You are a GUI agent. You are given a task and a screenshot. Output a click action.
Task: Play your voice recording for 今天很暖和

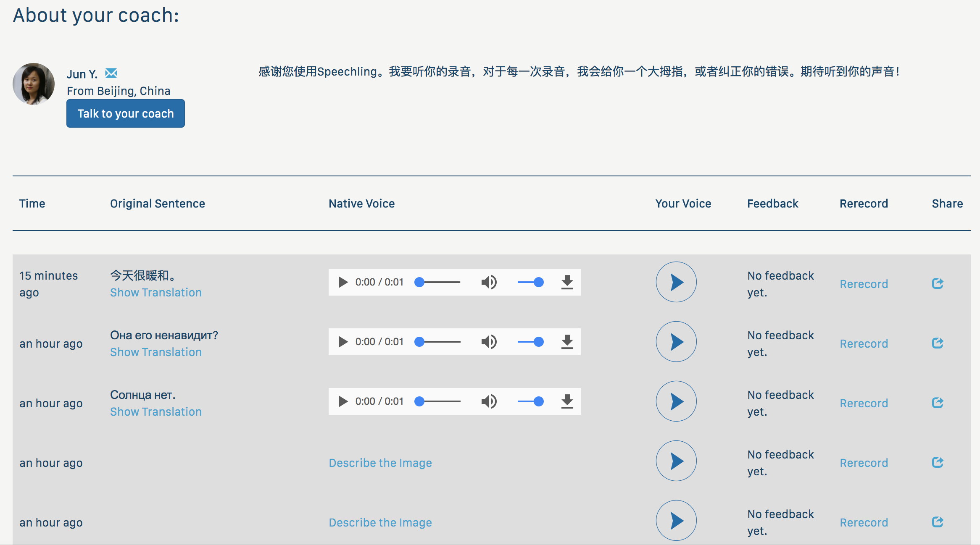click(676, 282)
